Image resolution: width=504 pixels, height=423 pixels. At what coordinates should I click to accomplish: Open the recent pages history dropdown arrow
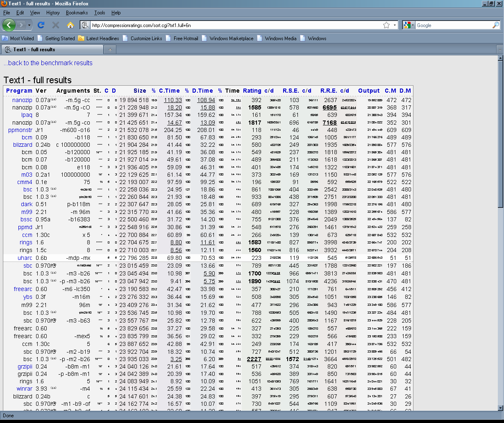click(x=30, y=25)
